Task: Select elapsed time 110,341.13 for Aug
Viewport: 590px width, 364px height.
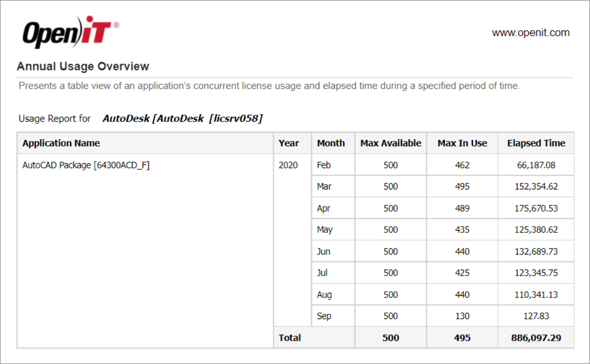Action: tap(536, 294)
